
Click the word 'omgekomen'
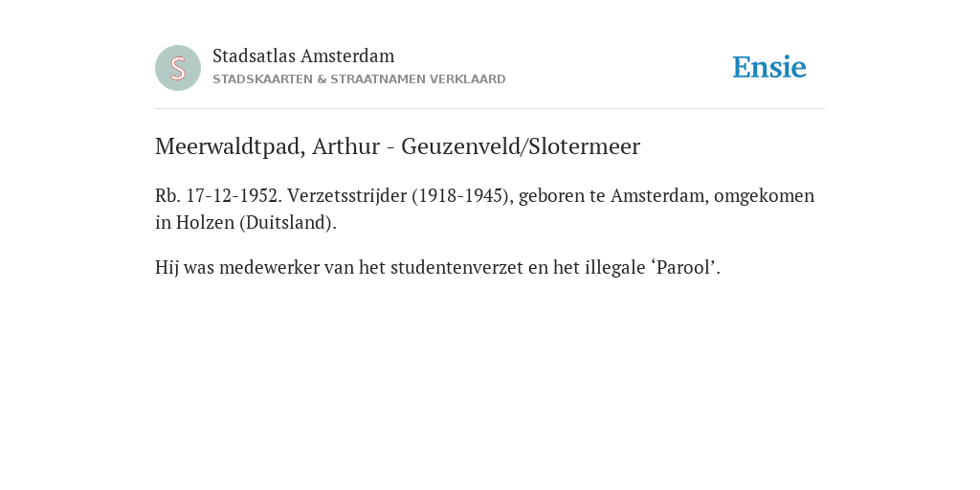(765, 196)
